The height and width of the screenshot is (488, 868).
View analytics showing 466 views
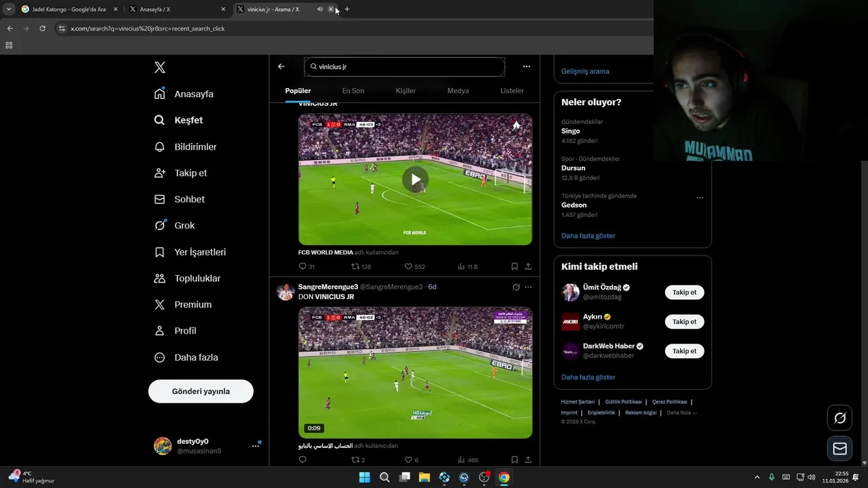(x=468, y=460)
